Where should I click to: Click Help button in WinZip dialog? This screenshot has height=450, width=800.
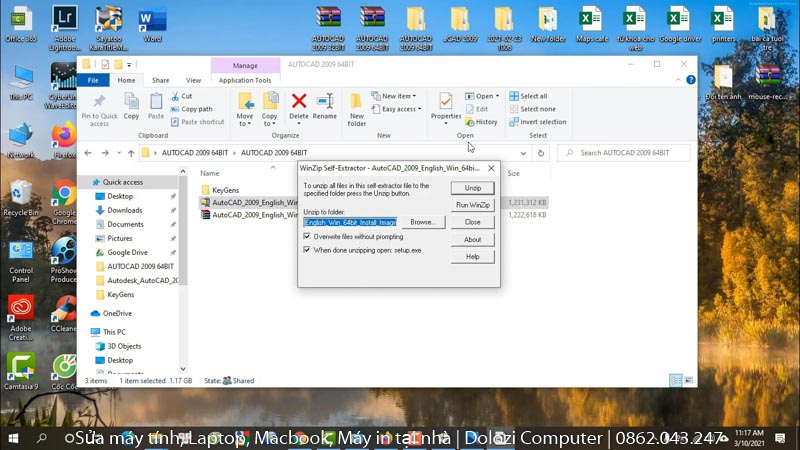[x=472, y=257]
